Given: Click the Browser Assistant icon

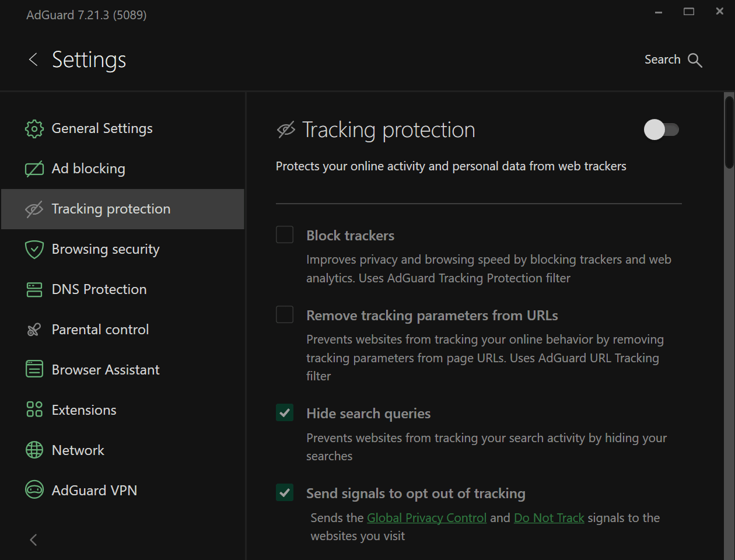Looking at the screenshot, I should [34, 370].
